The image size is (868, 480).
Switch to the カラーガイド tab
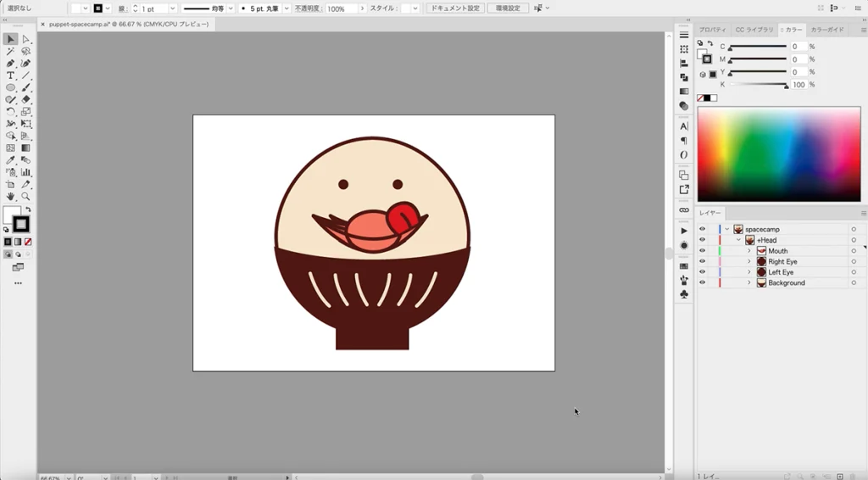(826, 30)
